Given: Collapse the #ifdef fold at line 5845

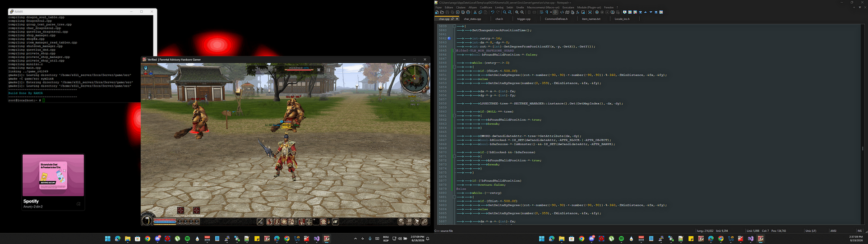Looking at the screenshot, I should [x=454, y=51].
